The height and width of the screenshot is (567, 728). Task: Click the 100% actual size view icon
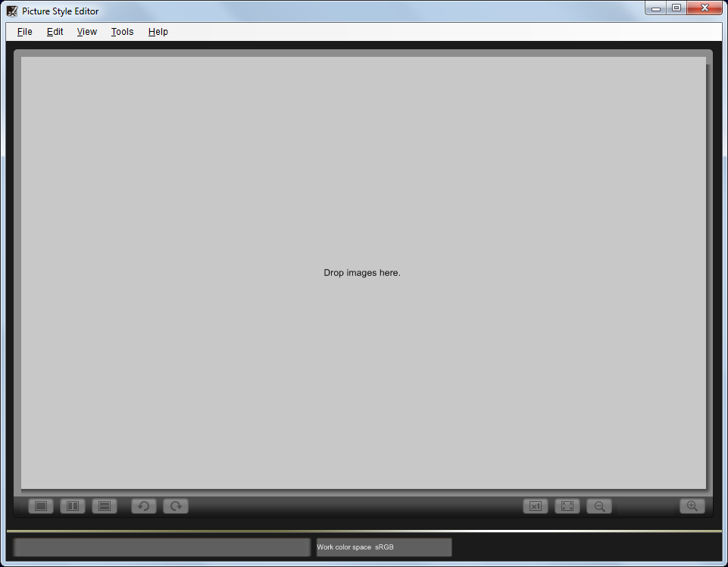point(536,506)
